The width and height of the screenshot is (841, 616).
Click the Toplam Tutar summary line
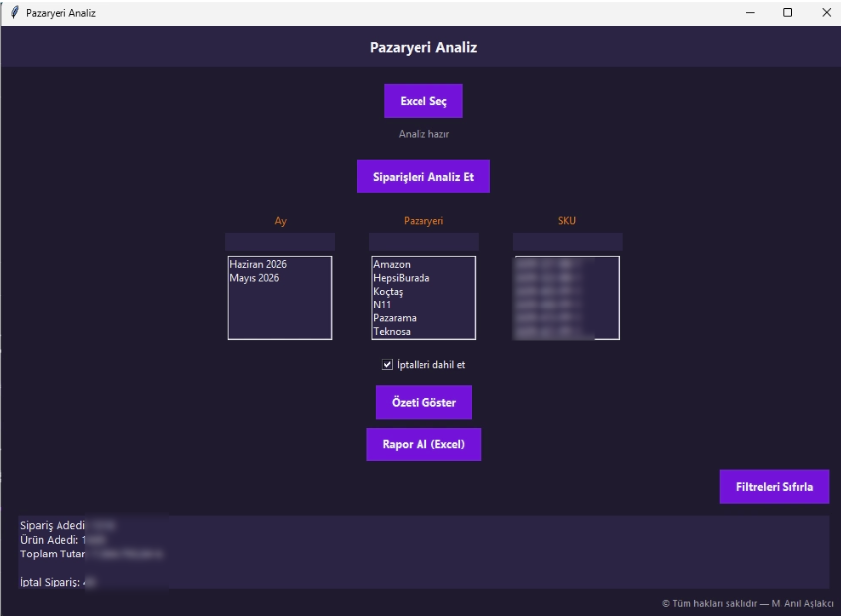(x=91, y=554)
